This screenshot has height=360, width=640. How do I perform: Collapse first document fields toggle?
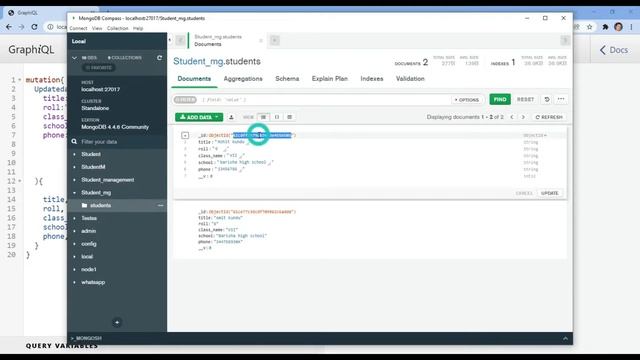(185, 135)
